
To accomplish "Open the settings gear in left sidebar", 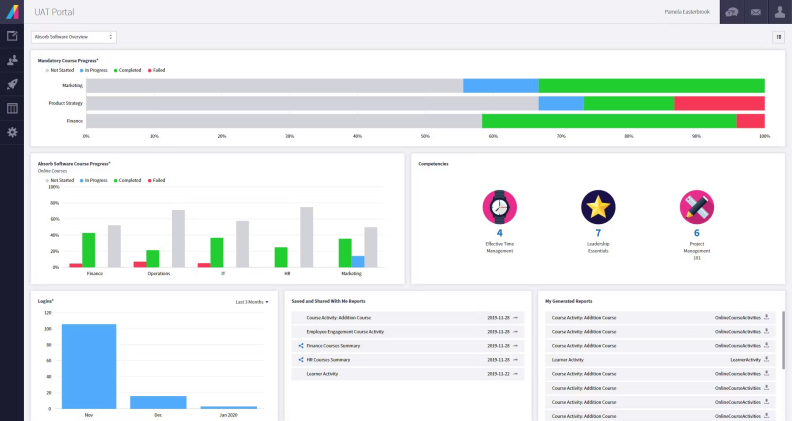I will [12, 132].
